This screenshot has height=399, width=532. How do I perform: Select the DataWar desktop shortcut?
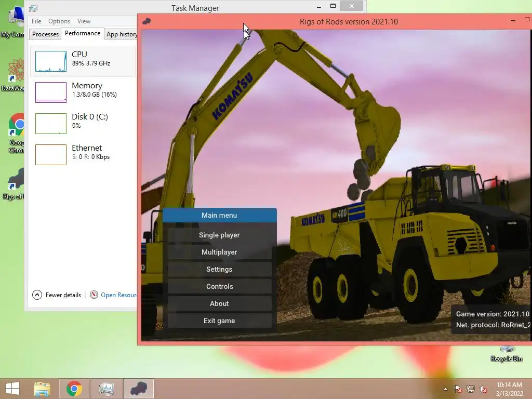click(x=13, y=75)
